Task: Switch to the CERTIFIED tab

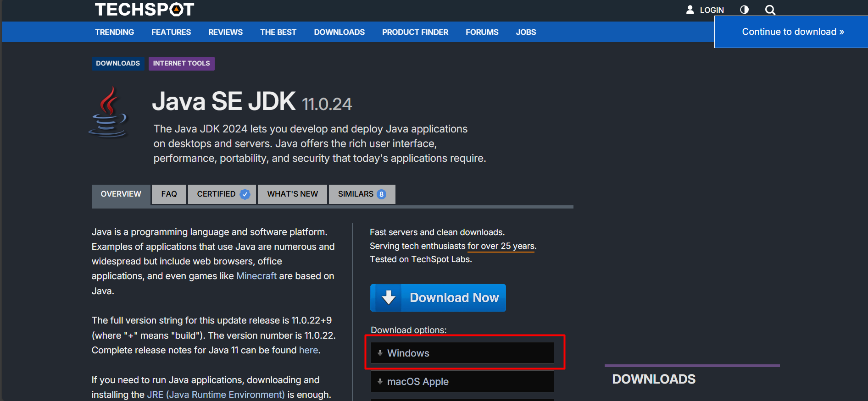Action: pos(222,194)
